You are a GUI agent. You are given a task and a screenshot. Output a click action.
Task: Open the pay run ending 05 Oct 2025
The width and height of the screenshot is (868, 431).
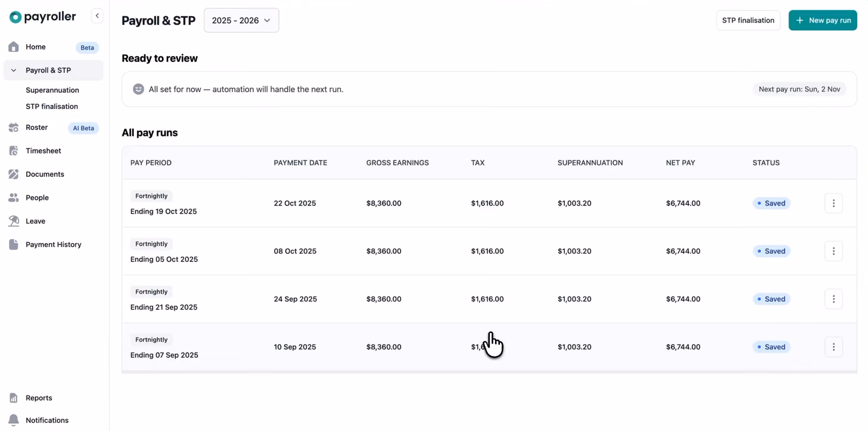489,251
